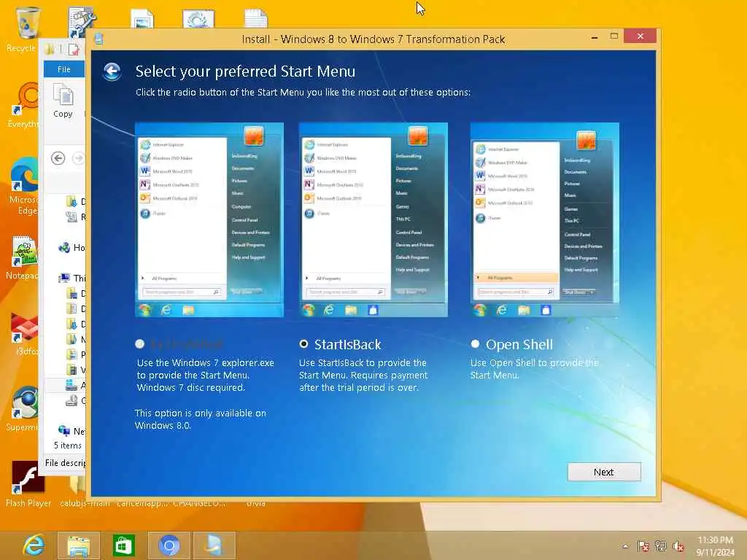Image resolution: width=747 pixels, height=560 pixels.
Task: Open the clock showing 11:30 PM
Action: coord(715,546)
